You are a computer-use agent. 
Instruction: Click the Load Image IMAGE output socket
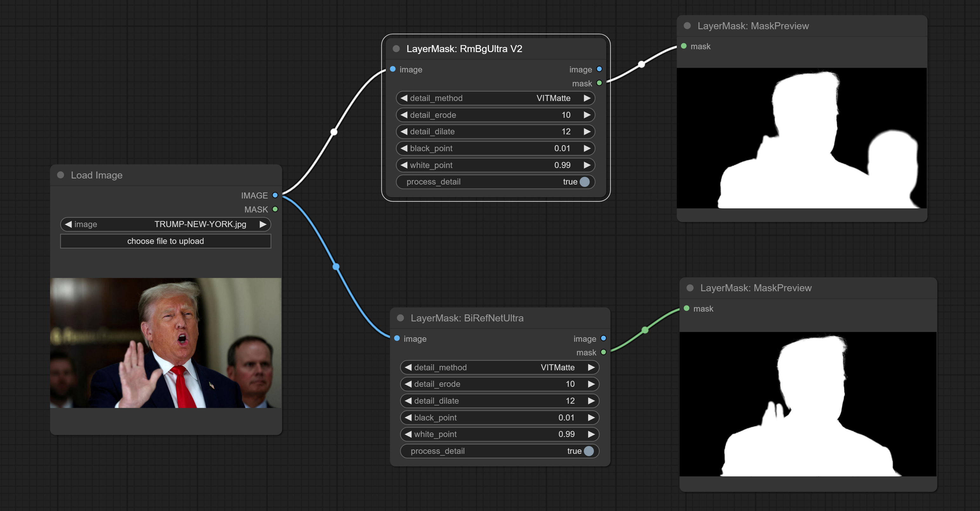[x=275, y=195]
